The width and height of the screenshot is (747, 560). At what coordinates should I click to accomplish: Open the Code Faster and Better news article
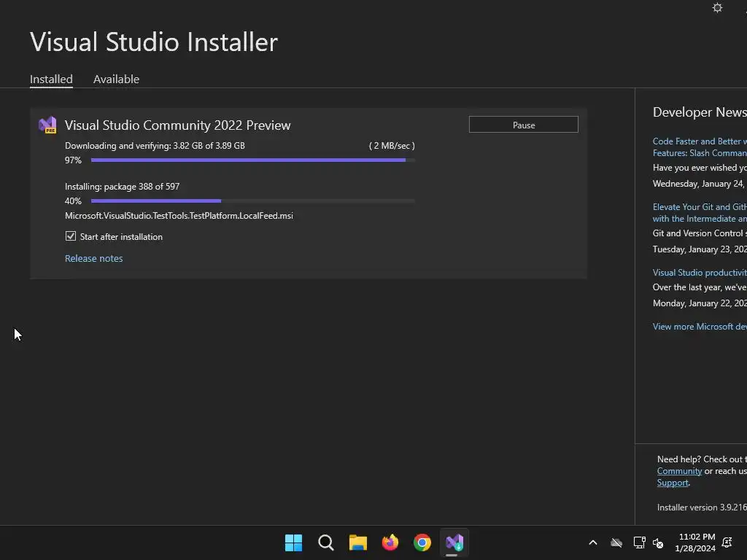tap(700, 147)
